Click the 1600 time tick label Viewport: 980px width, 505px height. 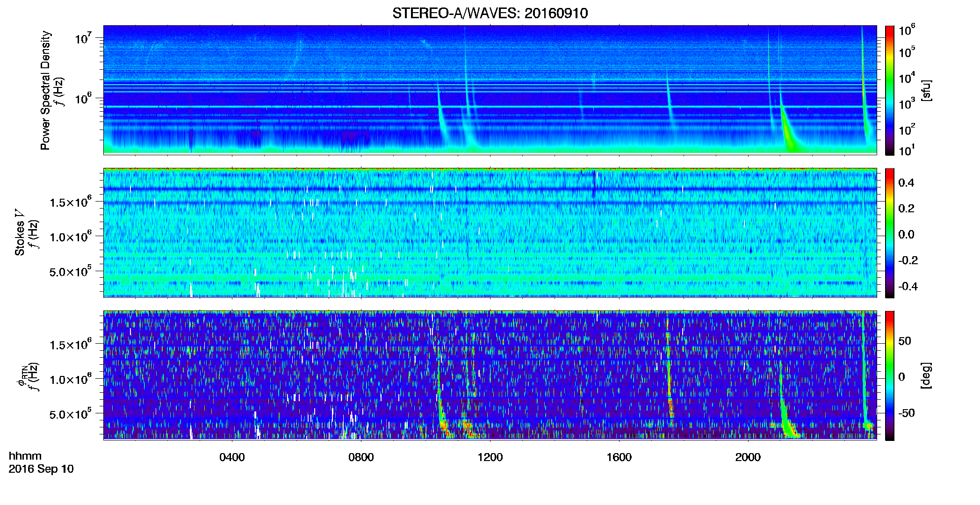click(x=619, y=457)
